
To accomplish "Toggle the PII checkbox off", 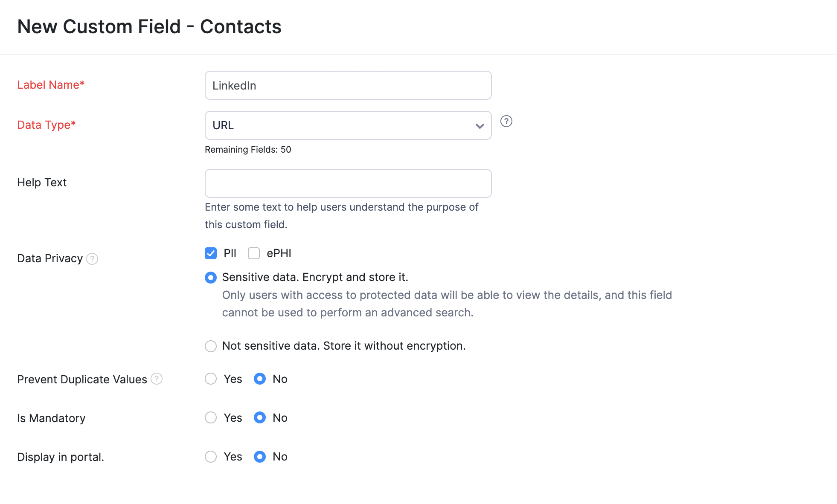I will 210,253.
